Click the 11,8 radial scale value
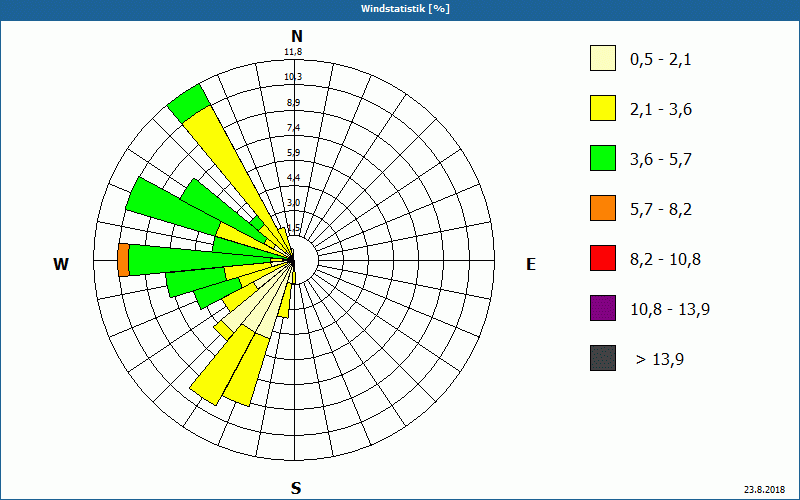The width and height of the screenshot is (800, 500). tap(293, 52)
